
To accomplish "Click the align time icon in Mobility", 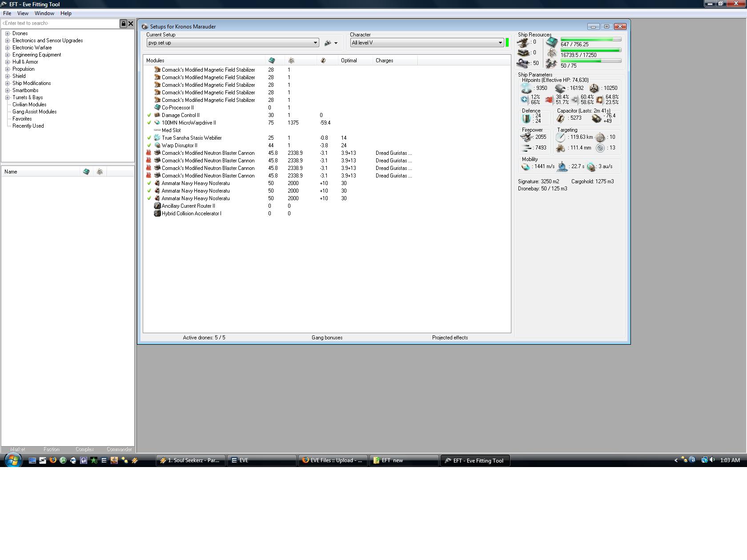I will 562,167.
